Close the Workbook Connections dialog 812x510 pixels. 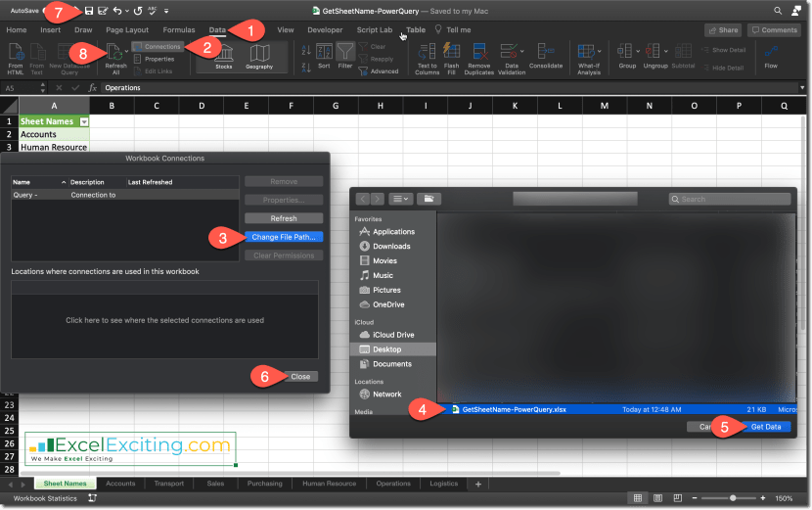300,377
